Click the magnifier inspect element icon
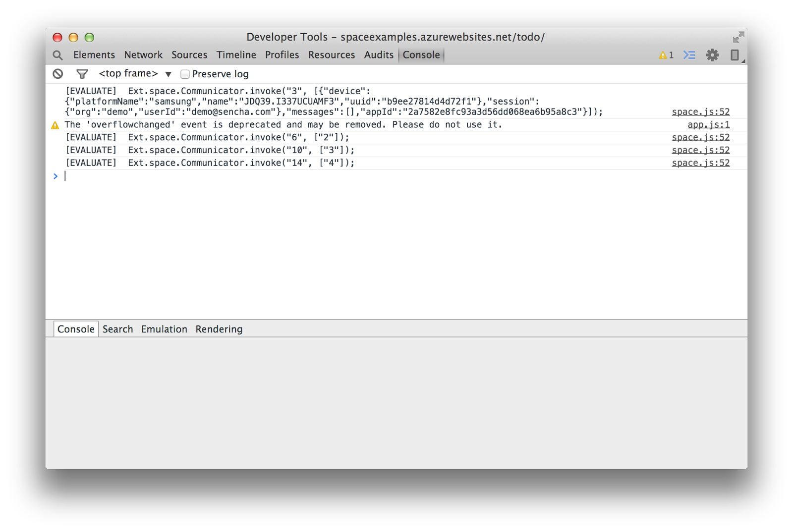The height and width of the screenshot is (532, 793). pyautogui.click(x=57, y=55)
